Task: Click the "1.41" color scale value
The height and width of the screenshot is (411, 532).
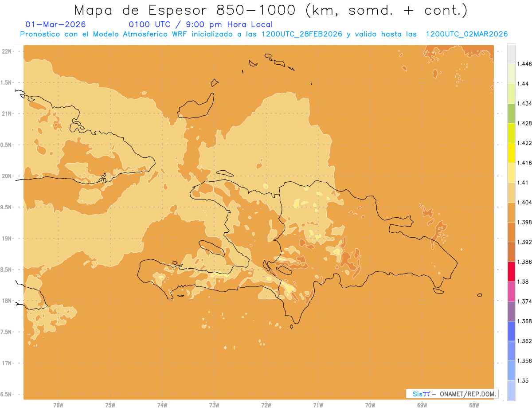Action: pos(523,183)
